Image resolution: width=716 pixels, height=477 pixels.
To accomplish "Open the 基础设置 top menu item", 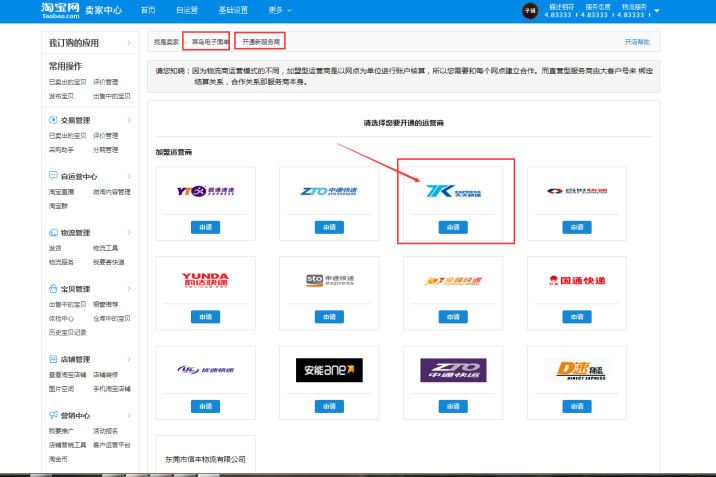I will click(234, 10).
